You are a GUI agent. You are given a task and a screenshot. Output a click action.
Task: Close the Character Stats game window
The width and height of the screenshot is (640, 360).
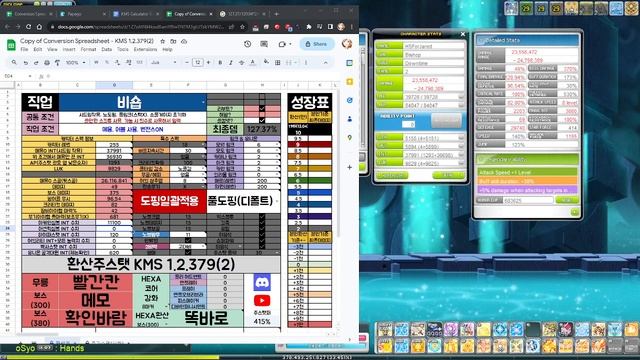click(462, 34)
